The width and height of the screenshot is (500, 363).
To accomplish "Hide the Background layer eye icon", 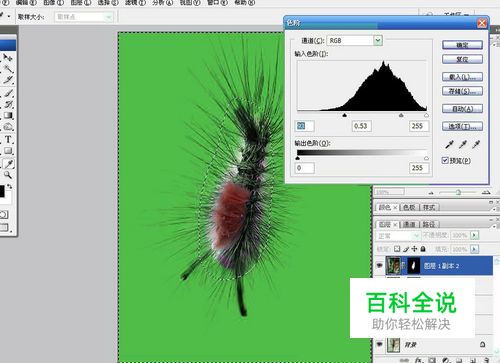I will pyautogui.click(x=379, y=344).
